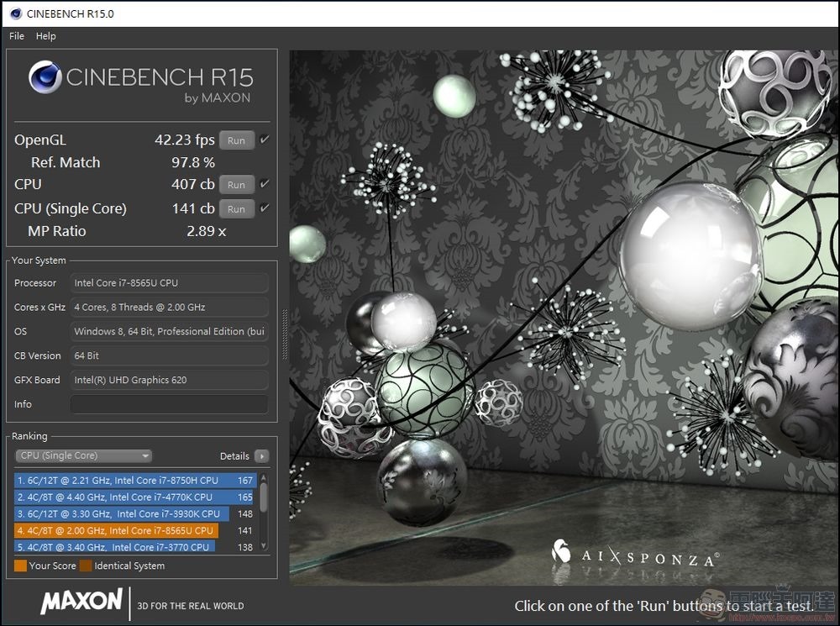Select highlighted ranking row 4 i7-8565U
This screenshot has height=626, width=840.
(x=135, y=530)
